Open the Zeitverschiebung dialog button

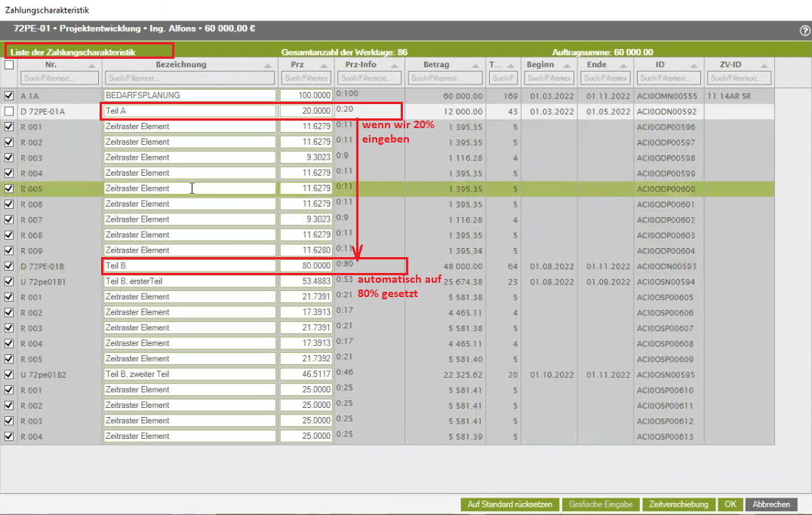pyautogui.click(x=678, y=504)
